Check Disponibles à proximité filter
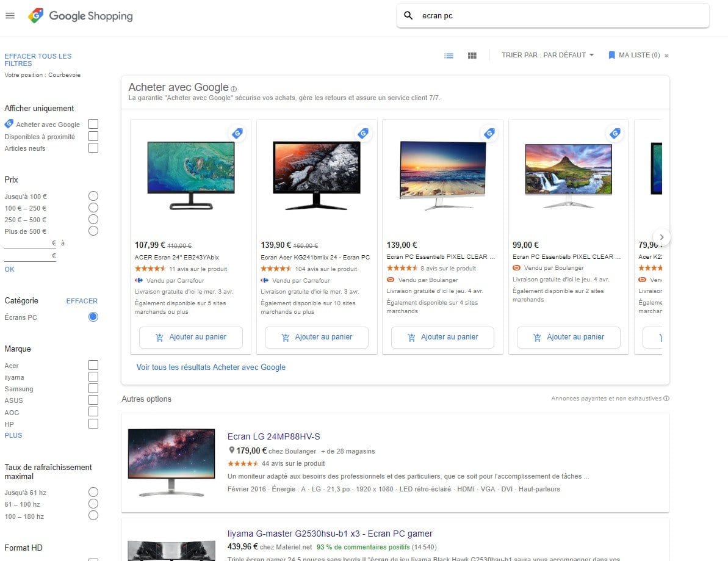 click(x=93, y=136)
